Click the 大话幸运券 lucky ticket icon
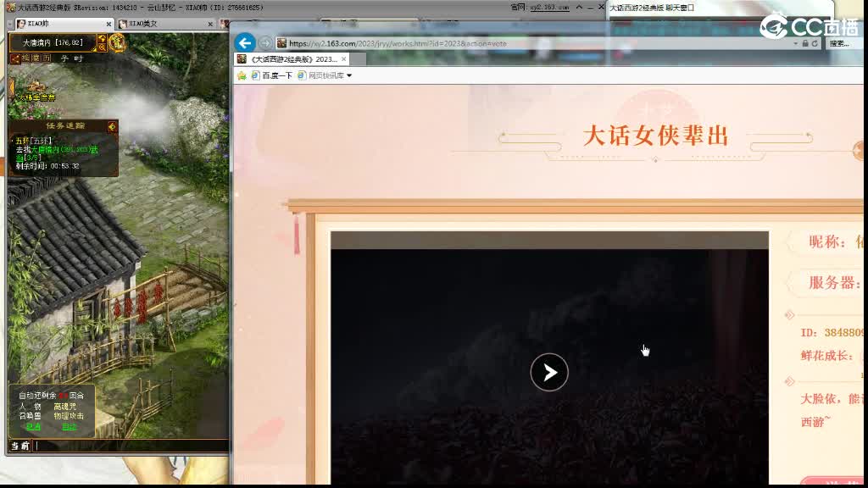 coord(36,91)
